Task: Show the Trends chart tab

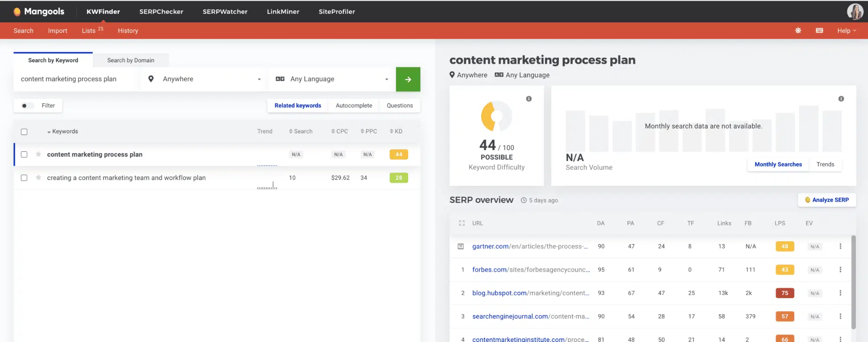Action: point(825,164)
